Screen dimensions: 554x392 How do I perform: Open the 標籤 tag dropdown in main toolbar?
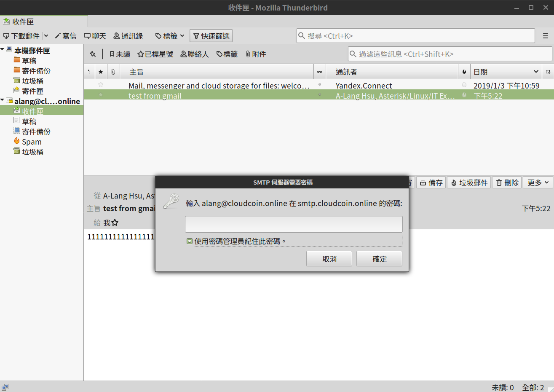point(170,36)
